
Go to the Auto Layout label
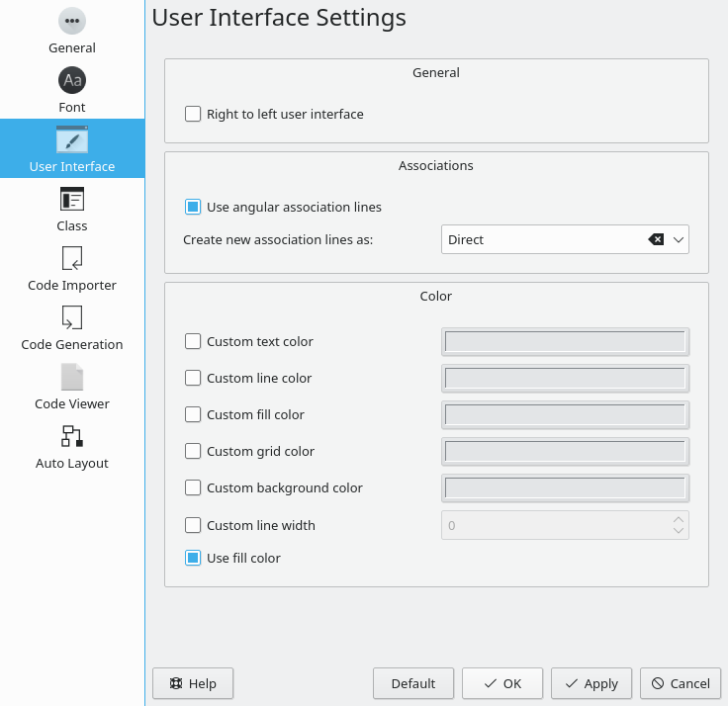(x=72, y=463)
